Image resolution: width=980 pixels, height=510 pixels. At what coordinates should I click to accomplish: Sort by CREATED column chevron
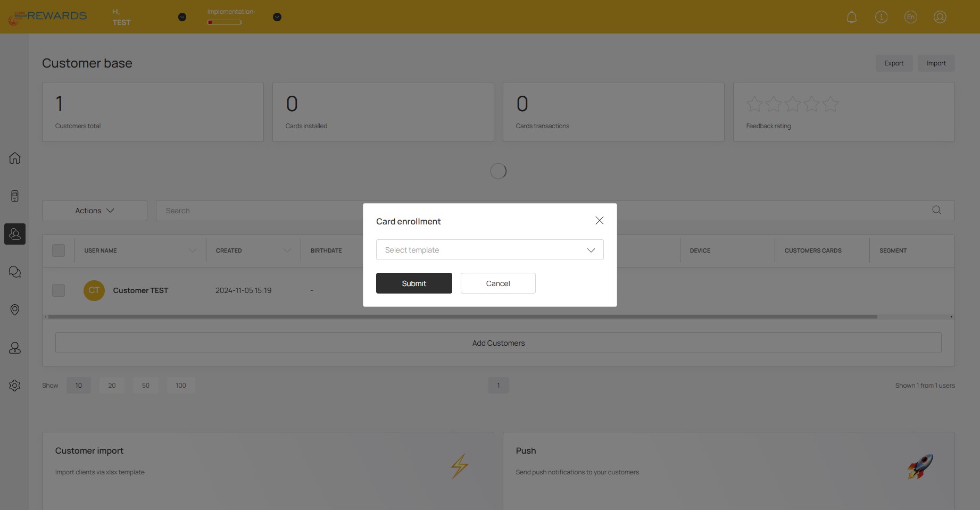point(287,250)
